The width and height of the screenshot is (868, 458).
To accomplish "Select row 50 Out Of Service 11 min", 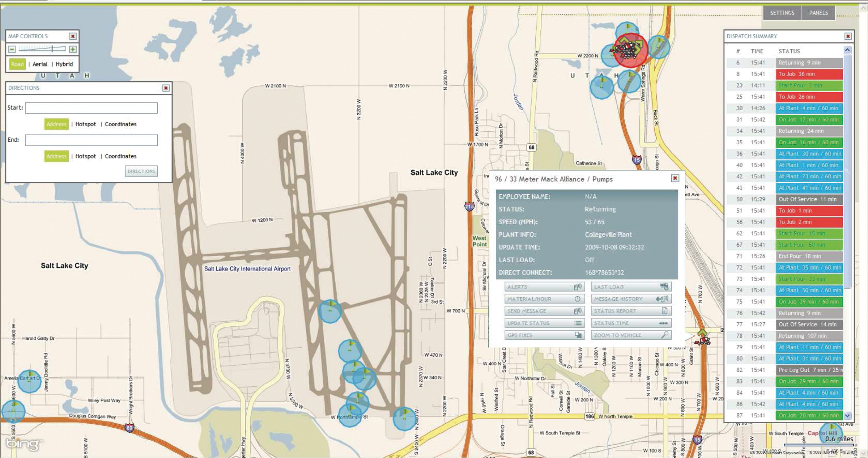I will point(785,199).
